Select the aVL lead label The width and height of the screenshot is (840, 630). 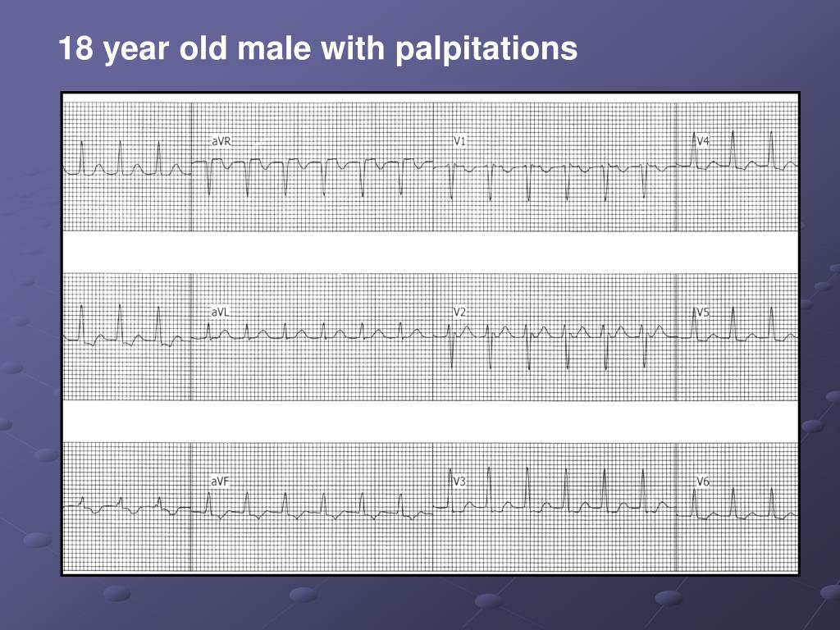[x=220, y=312]
